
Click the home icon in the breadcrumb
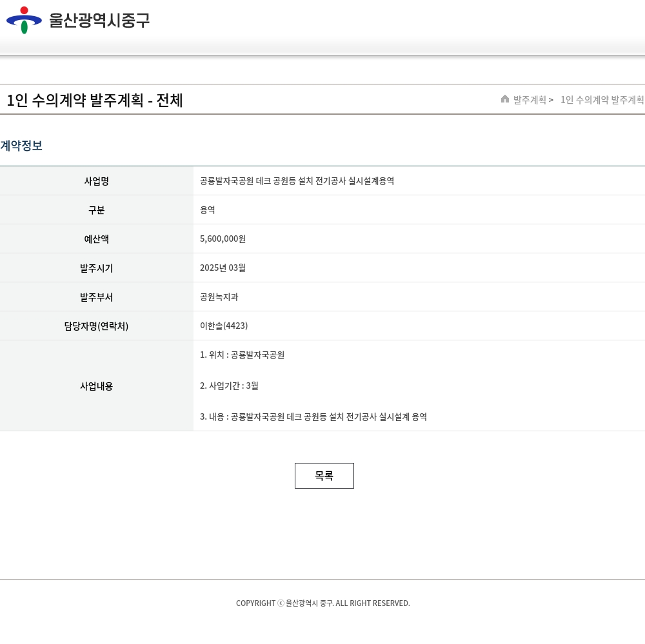point(505,99)
